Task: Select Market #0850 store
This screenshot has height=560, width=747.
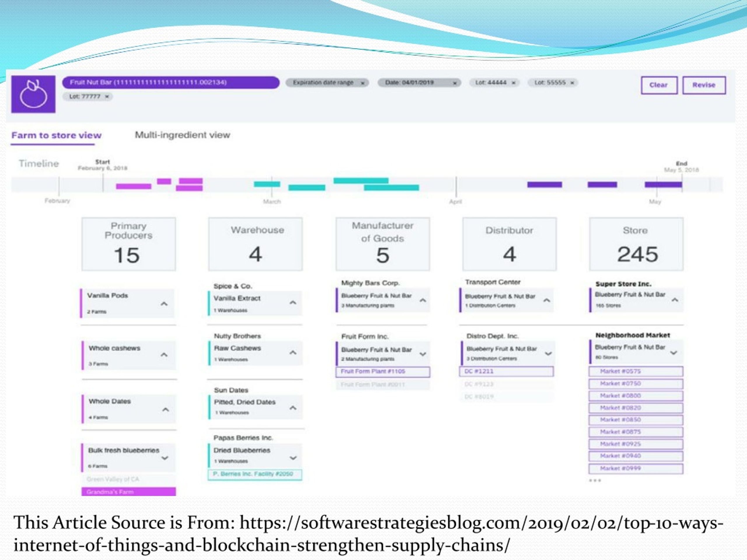Action: coord(636,420)
